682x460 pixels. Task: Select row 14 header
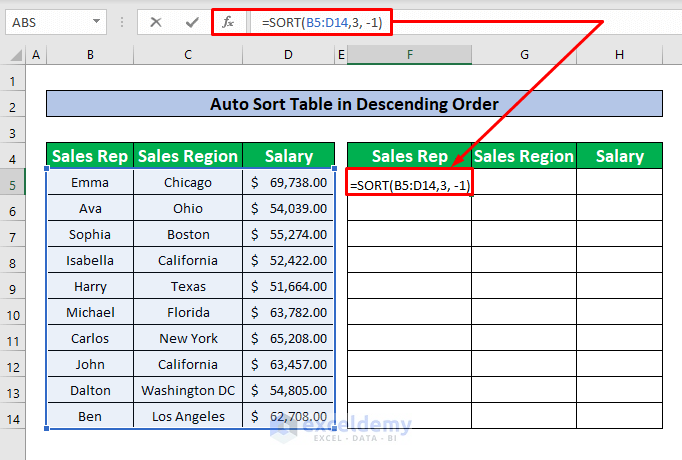[x=13, y=416]
